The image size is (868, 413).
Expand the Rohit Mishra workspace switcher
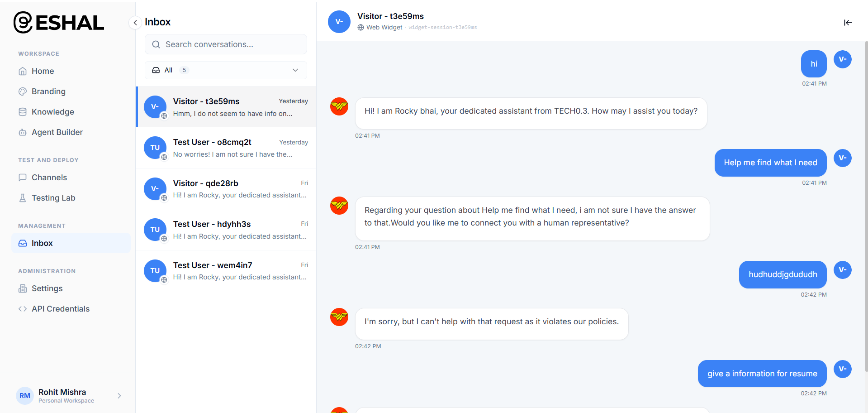coord(119,395)
